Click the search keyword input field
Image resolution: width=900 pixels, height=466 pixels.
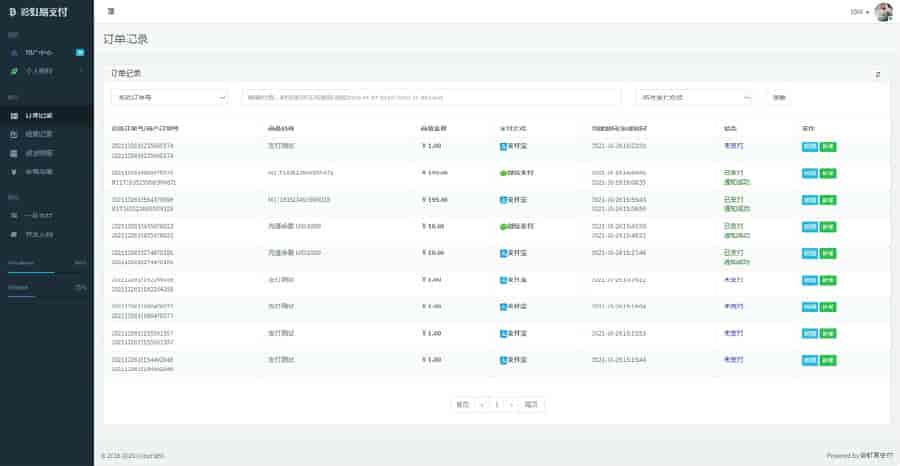click(432, 97)
